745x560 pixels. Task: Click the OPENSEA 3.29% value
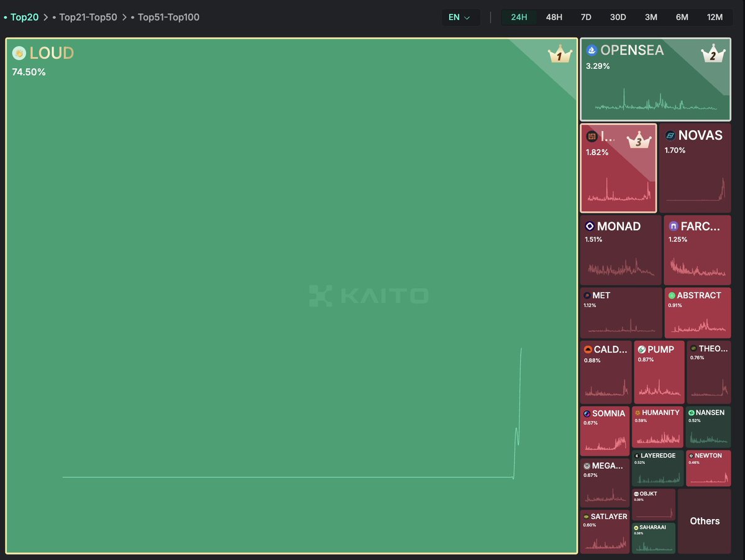click(598, 66)
